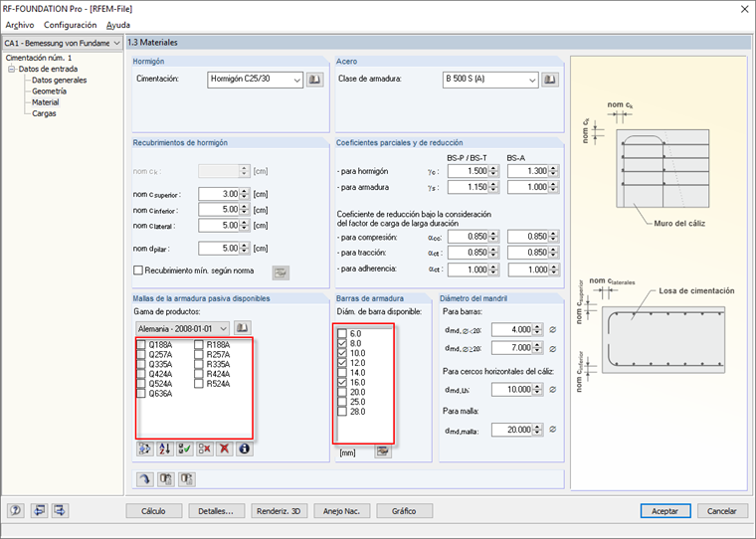The image size is (756, 539).
Task: Select 'Material' in the tree
Action: (46, 102)
